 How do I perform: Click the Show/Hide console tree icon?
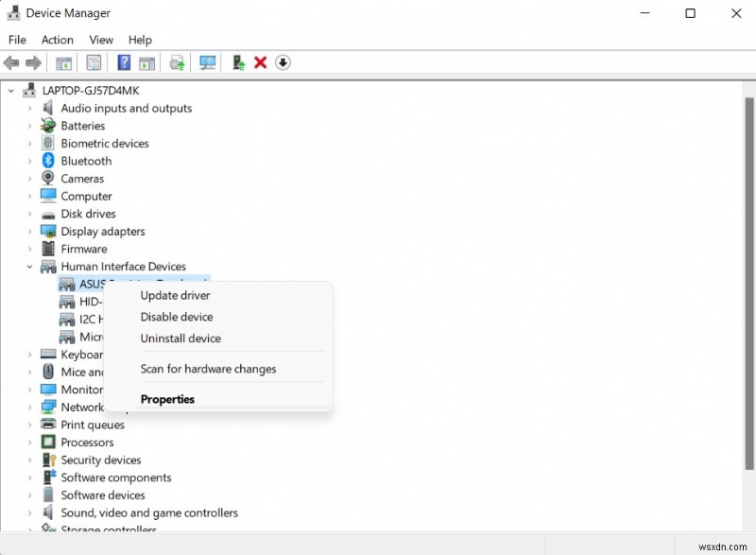coord(63,62)
